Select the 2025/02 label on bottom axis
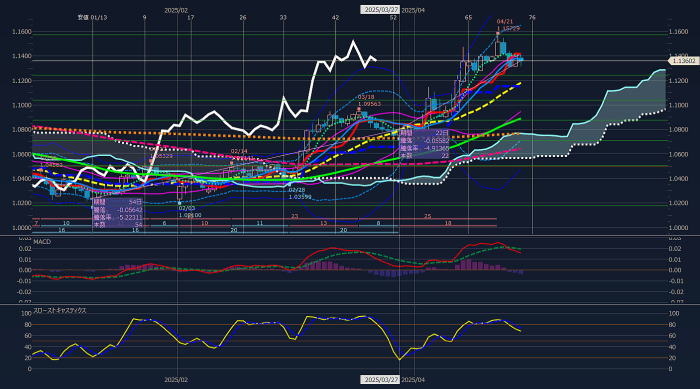700x389 pixels. pos(176,380)
